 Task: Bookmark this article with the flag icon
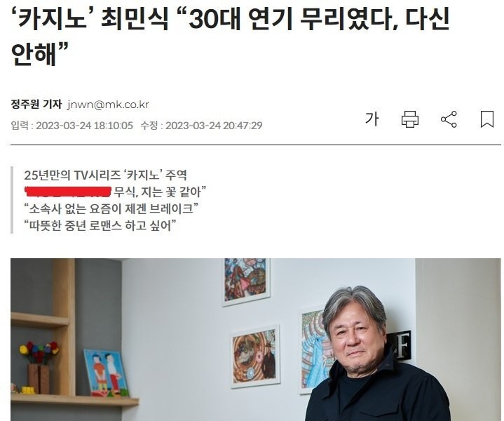[486, 119]
